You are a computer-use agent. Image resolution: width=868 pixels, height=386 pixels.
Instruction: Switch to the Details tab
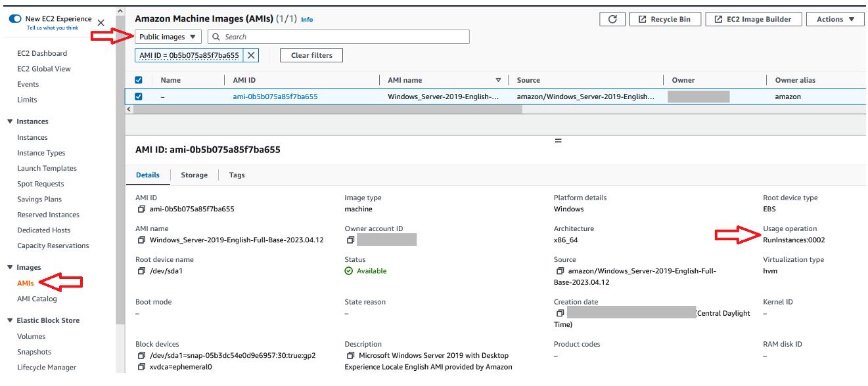(x=148, y=175)
